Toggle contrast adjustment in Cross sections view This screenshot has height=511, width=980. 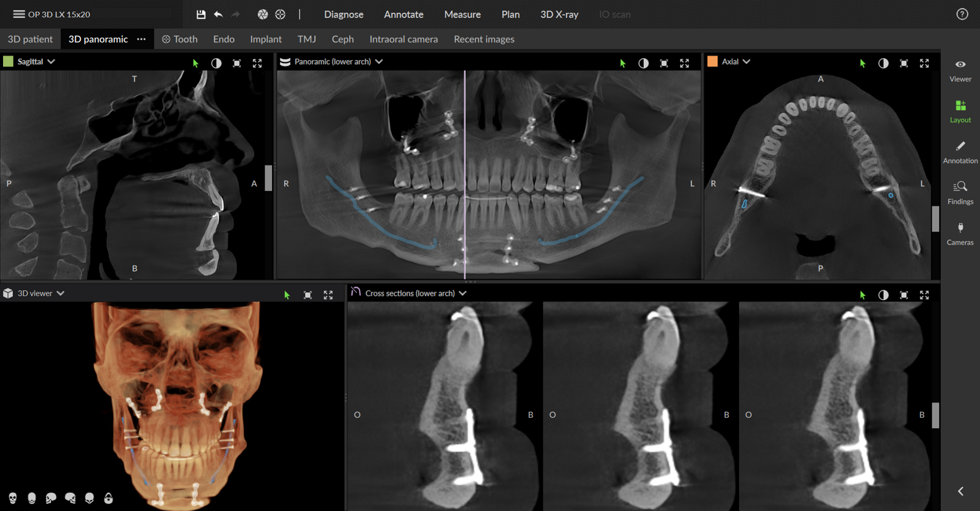(883, 295)
